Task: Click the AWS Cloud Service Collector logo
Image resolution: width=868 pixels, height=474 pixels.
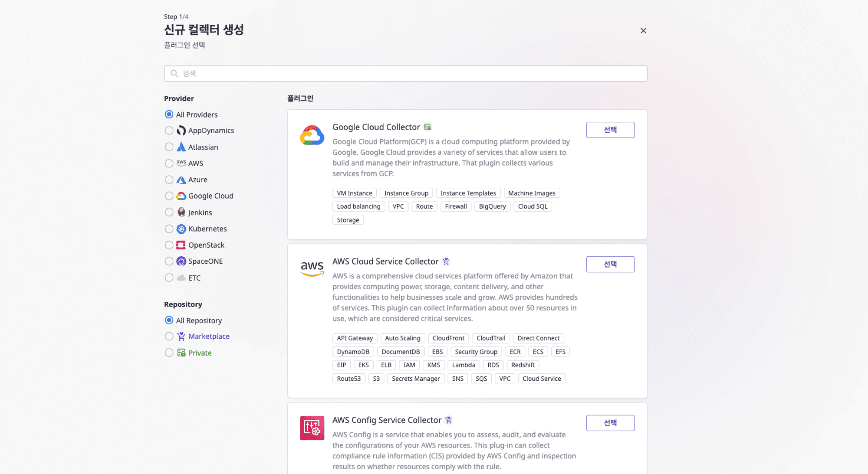Action: coord(312,269)
